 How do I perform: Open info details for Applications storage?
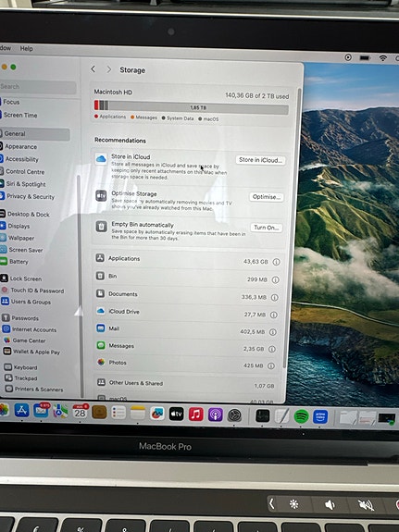[x=277, y=262]
